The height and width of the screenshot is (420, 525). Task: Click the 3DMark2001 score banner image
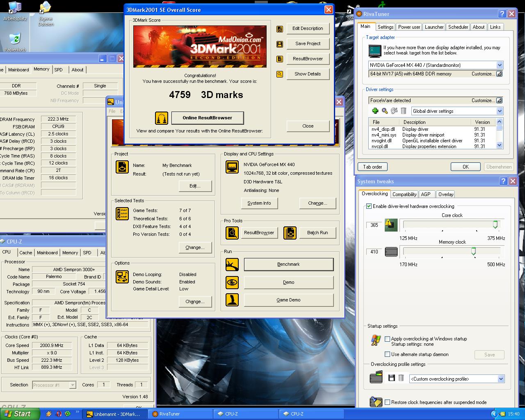(200, 47)
